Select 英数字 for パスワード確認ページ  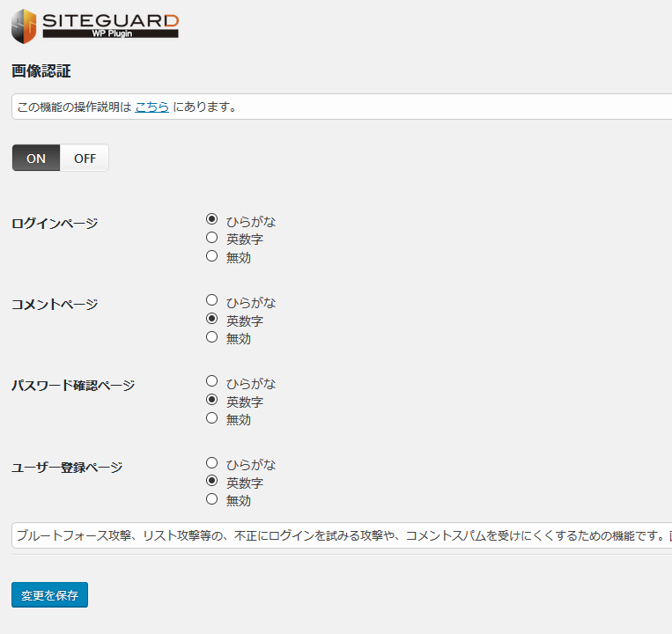(x=211, y=400)
